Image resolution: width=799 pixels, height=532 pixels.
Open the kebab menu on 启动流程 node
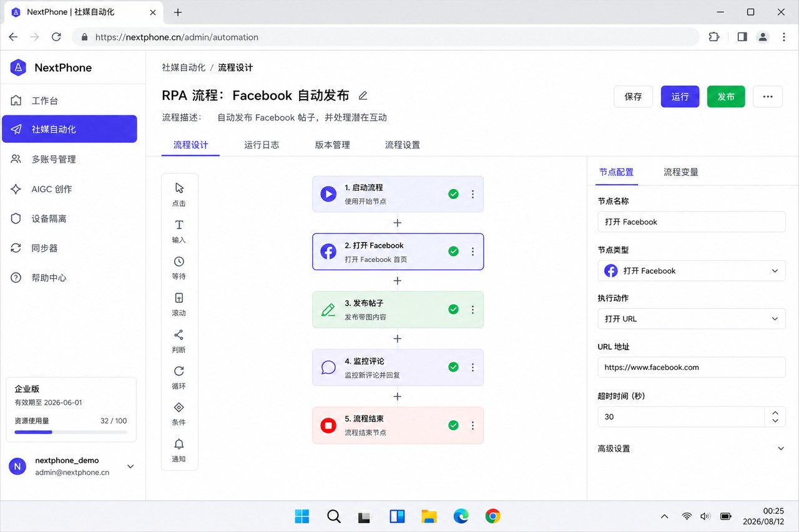coord(473,194)
